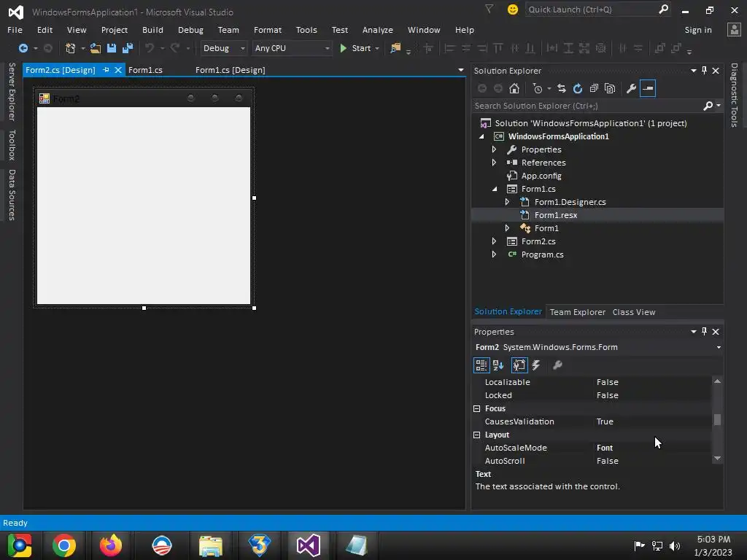
Task: Toggle Show All Files in Solution Explorer
Action: point(610,88)
